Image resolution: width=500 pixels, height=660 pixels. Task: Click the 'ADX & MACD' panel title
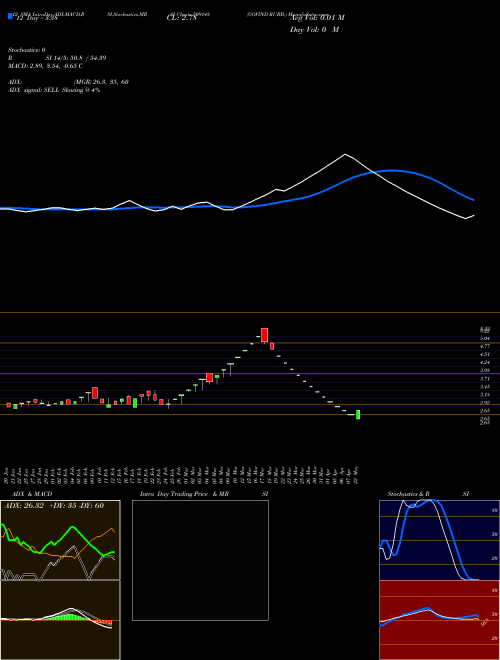tap(32, 494)
